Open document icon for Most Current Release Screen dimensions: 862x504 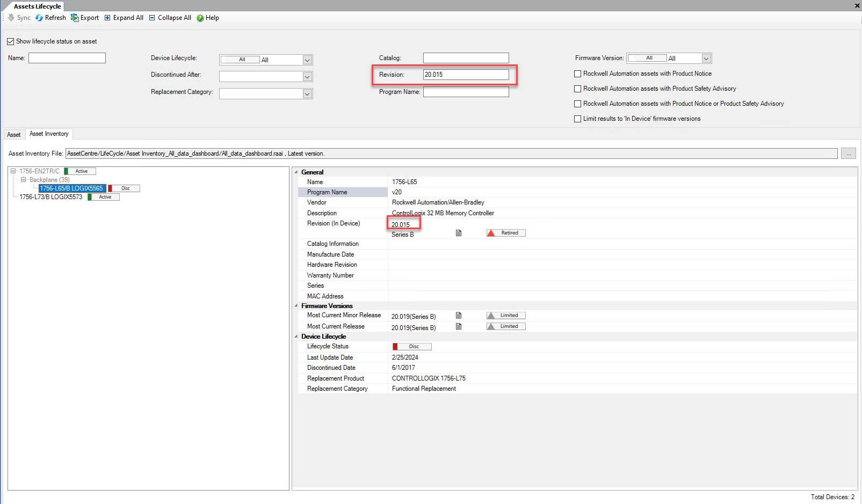click(x=459, y=326)
